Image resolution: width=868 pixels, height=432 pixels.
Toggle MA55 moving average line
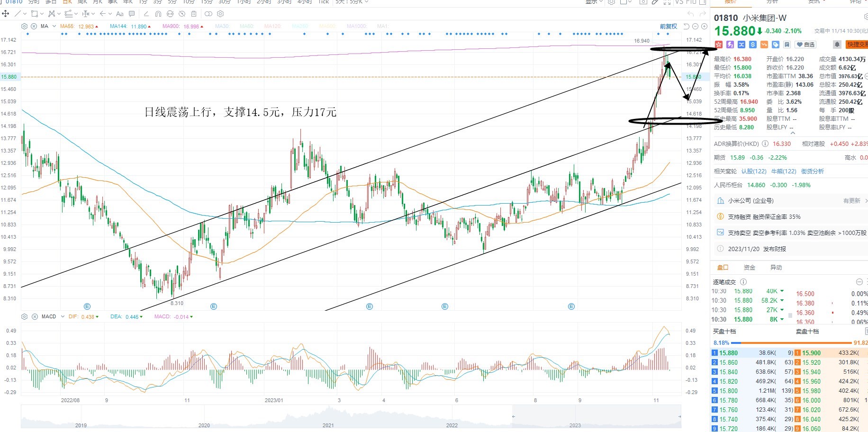[x=79, y=27]
